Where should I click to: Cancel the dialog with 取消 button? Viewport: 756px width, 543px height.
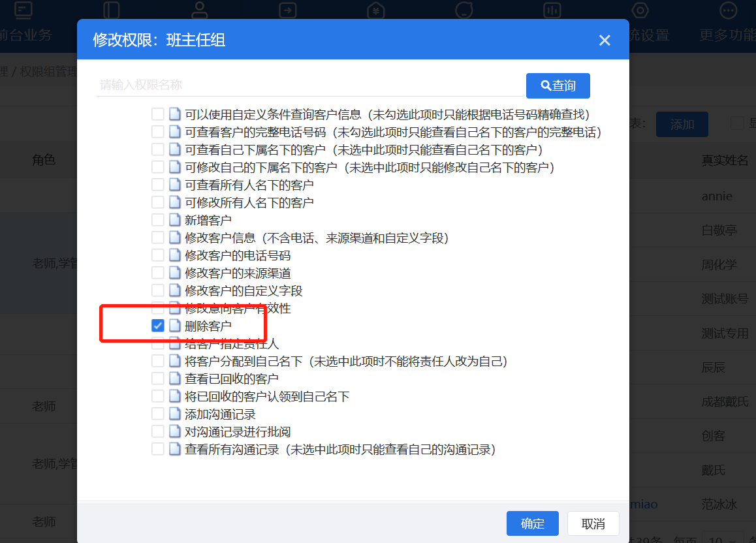593,523
